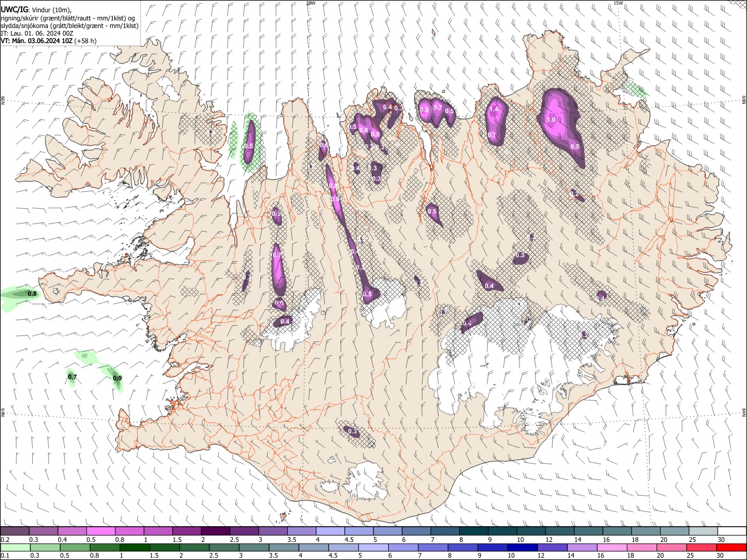The image size is (747, 560).
Task: Pick upper-row swatch between 1.5 and 2
Action: pos(186,531)
